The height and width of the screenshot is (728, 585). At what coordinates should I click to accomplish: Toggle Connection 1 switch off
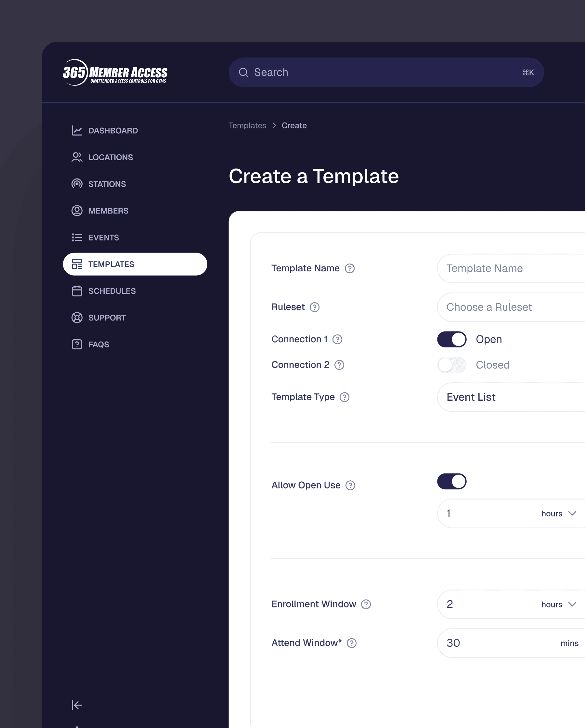(x=451, y=339)
